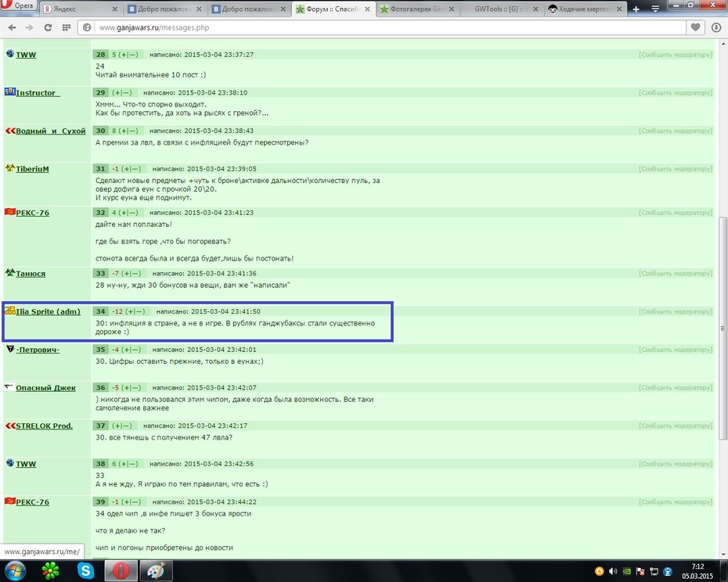Click the syndicate icon beside Ilia Sprite

pos(9,311)
